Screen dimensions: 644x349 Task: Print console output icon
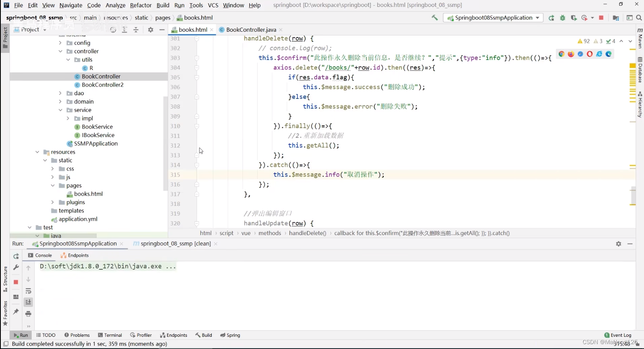coord(28,314)
